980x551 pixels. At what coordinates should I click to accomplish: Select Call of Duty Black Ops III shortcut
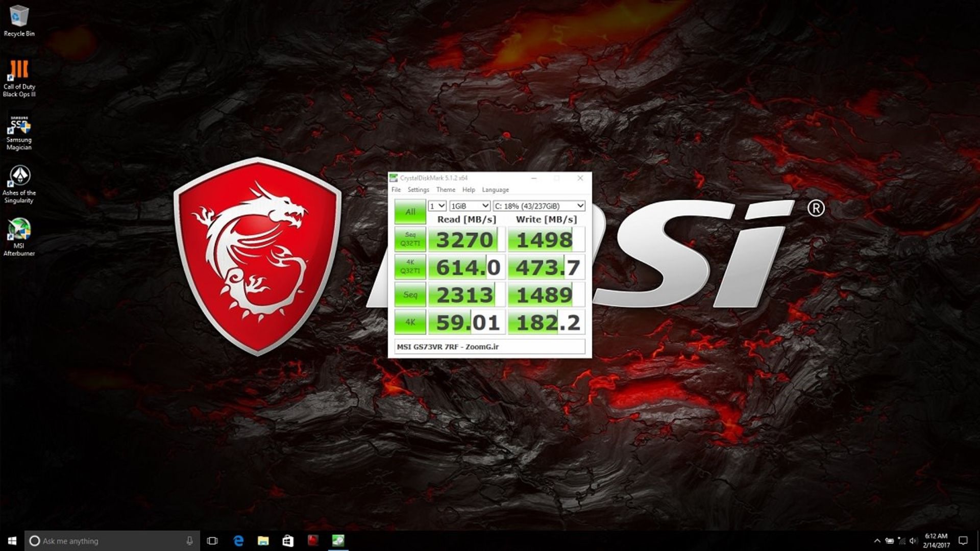19,78
